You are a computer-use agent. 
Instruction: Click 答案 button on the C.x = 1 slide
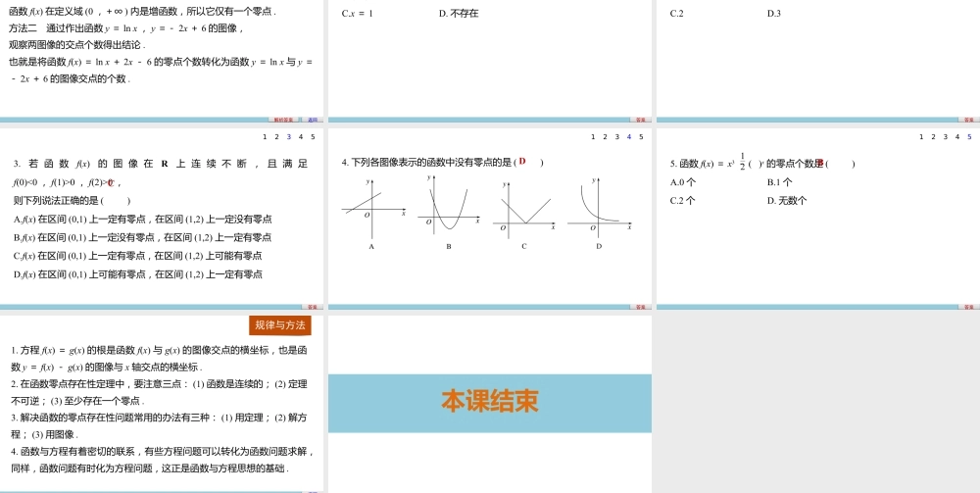[x=641, y=120]
